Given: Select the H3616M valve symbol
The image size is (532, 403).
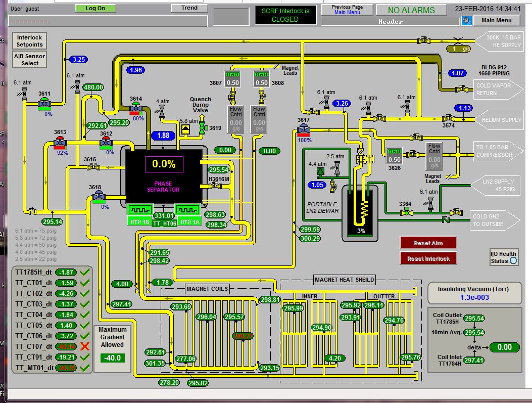Looking at the screenshot, I should click(x=215, y=186).
